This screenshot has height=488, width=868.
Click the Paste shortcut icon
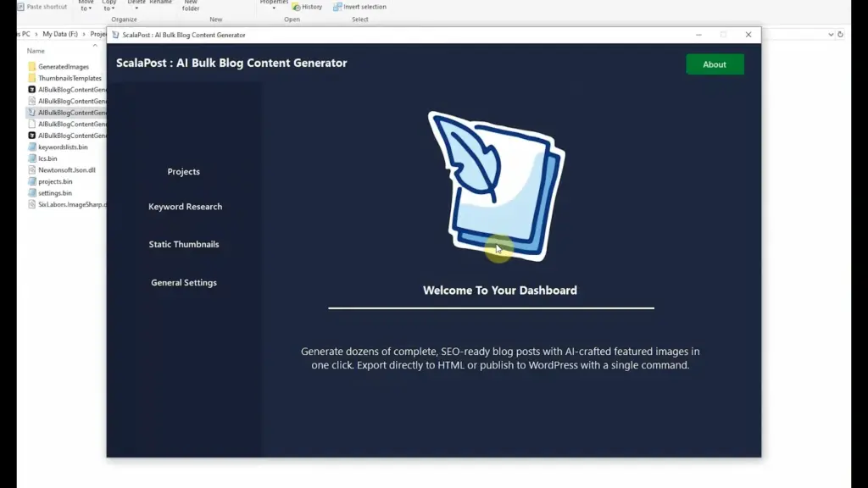pyautogui.click(x=20, y=6)
